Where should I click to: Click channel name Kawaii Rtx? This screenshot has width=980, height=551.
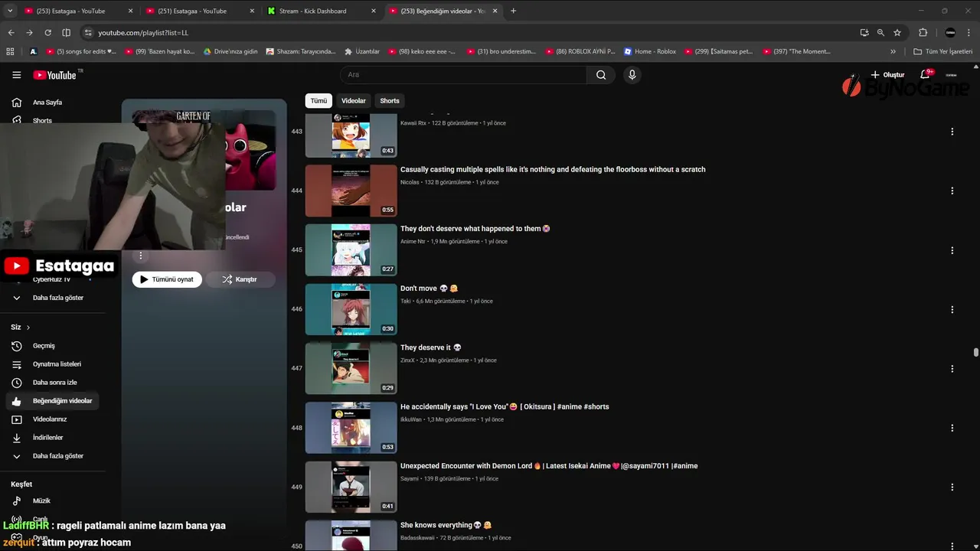pyautogui.click(x=413, y=122)
